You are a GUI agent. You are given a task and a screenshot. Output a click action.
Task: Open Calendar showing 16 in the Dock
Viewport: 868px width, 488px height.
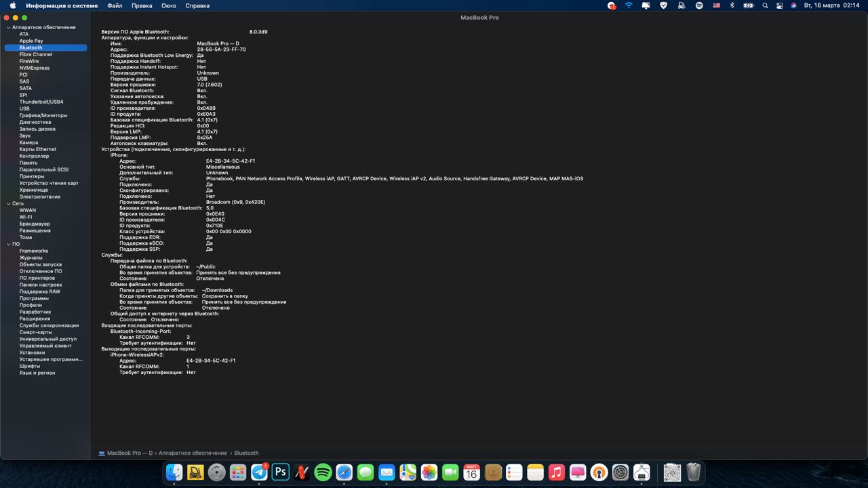coord(471,472)
